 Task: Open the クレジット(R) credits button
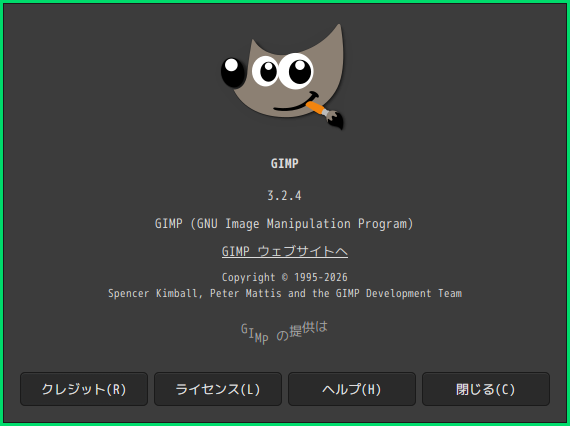pos(84,389)
